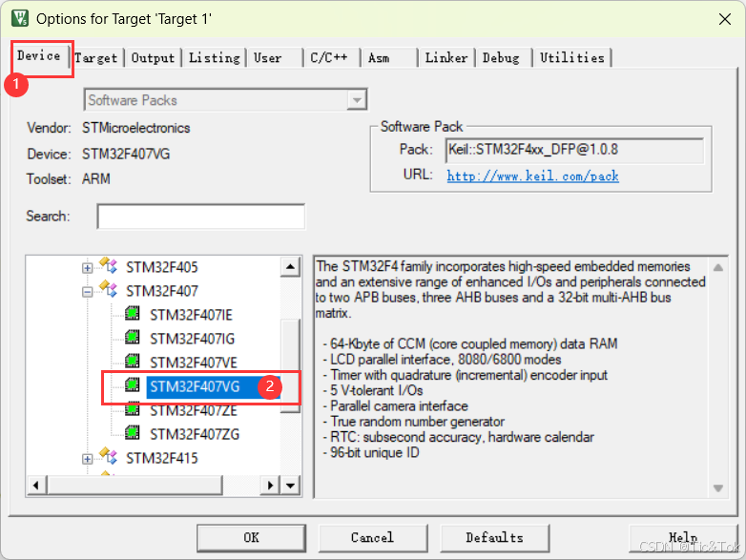Click the Pack name field Keil::STM32F4xx_DFP@1.0.8
The height and width of the screenshot is (560, 746).
[x=574, y=151]
